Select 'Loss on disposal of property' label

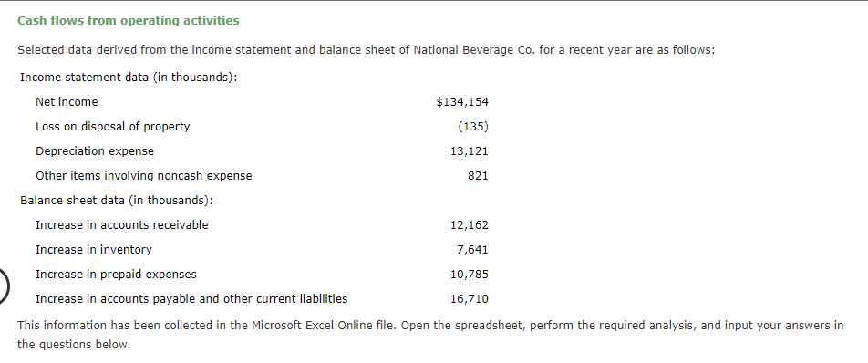(113, 127)
